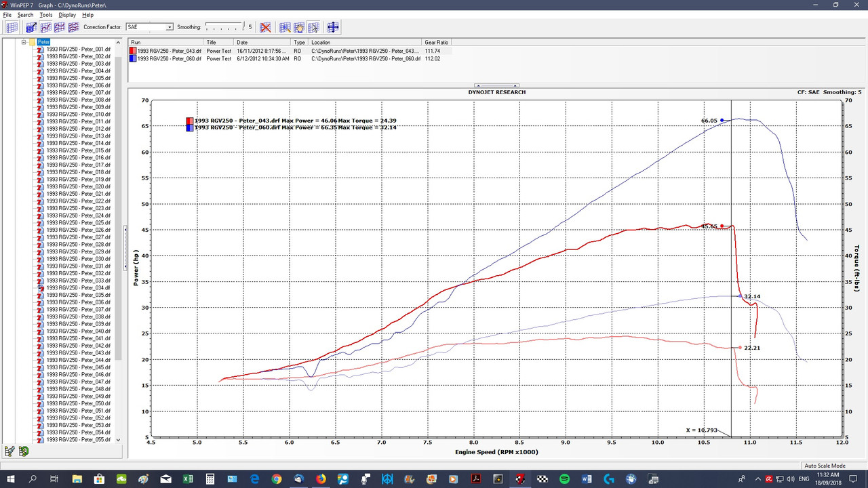Click the 111.74 gear ratio cell
Image resolution: width=868 pixels, height=488 pixels.
coord(433,51)
